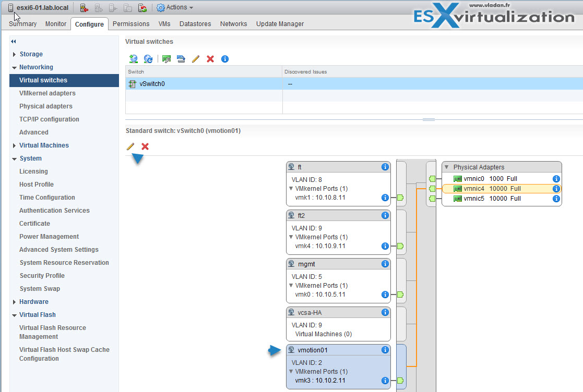Open info for vmnic5 adapter
The image size is (583, 392).
pos(556,199)
